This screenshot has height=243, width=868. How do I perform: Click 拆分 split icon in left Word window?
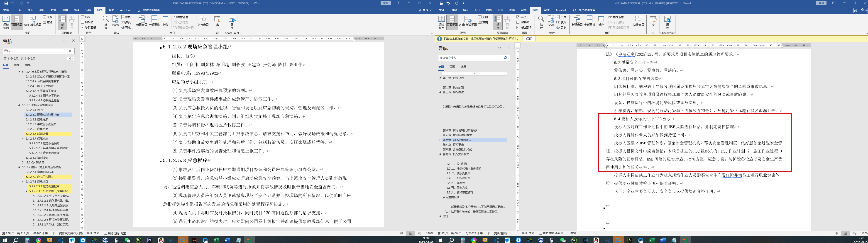click(165, 21)
